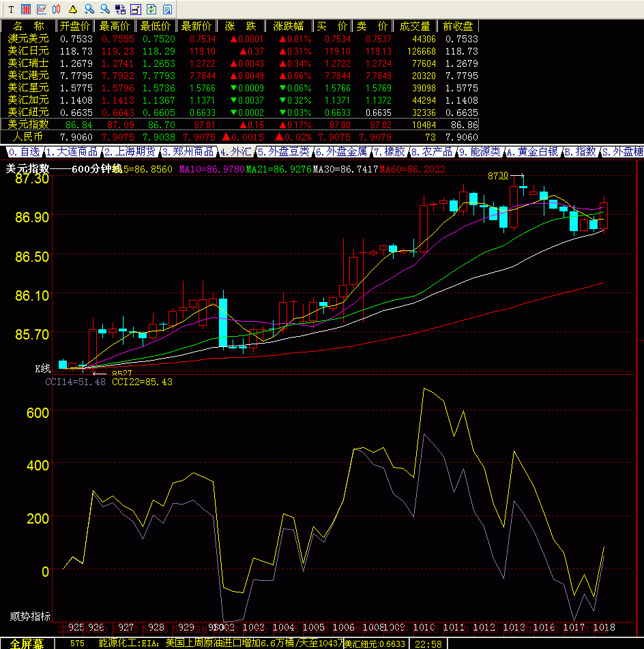The width and height of the screenshot is (644, 649).
Task: Sort by the 名称 column header
Action: [x=29, y=26]
